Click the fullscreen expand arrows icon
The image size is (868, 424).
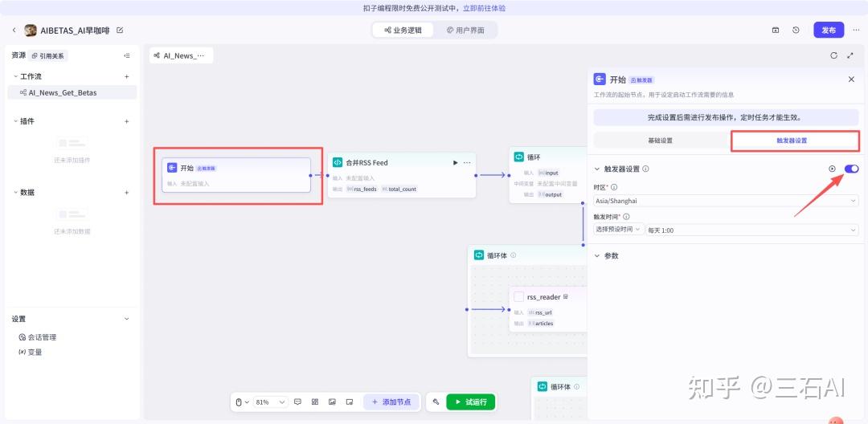click(850, 55)
